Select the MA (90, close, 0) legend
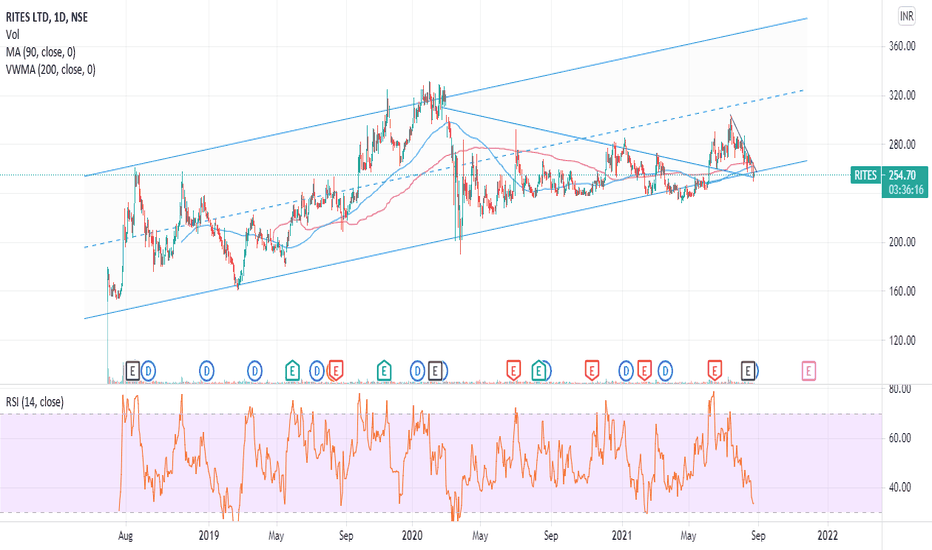Image resolution: width=932 pixels, height=550 pixels. click(x=40, y=52)
